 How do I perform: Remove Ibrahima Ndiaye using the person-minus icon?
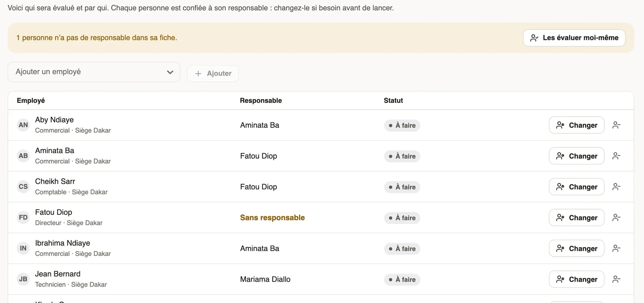coord(616,249)
